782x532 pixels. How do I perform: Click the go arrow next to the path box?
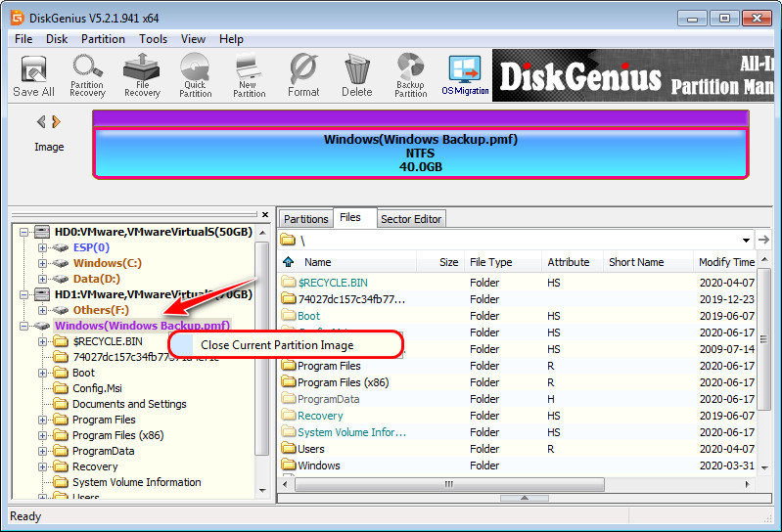pyautogui.click(x=763, y=240)
